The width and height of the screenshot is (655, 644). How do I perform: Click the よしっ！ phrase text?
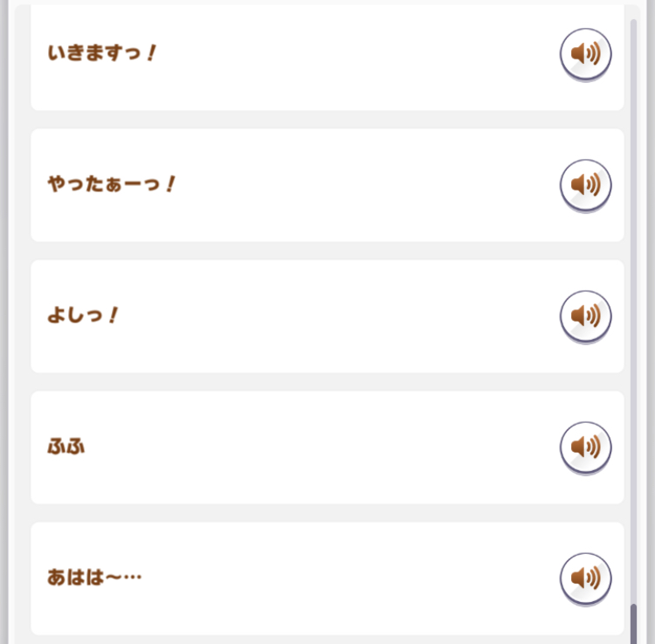click(x=82, y=315)
